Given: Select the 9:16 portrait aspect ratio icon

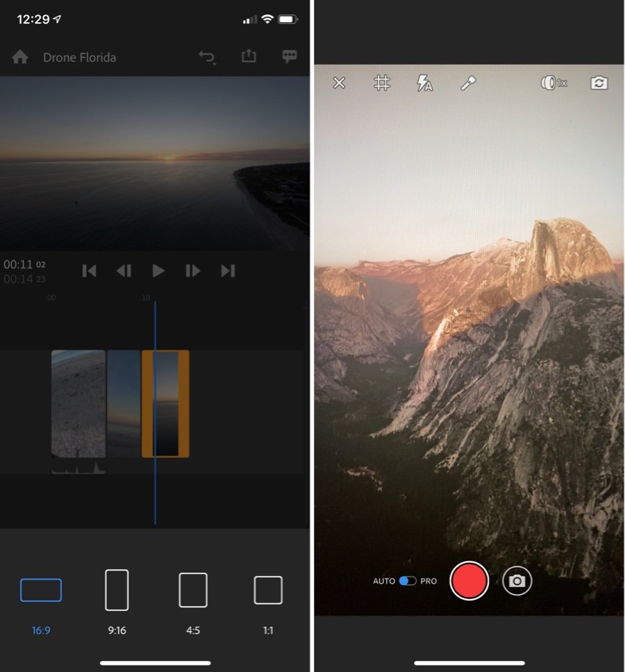Looking at the screenshot, I should click(x=117, y=590).
